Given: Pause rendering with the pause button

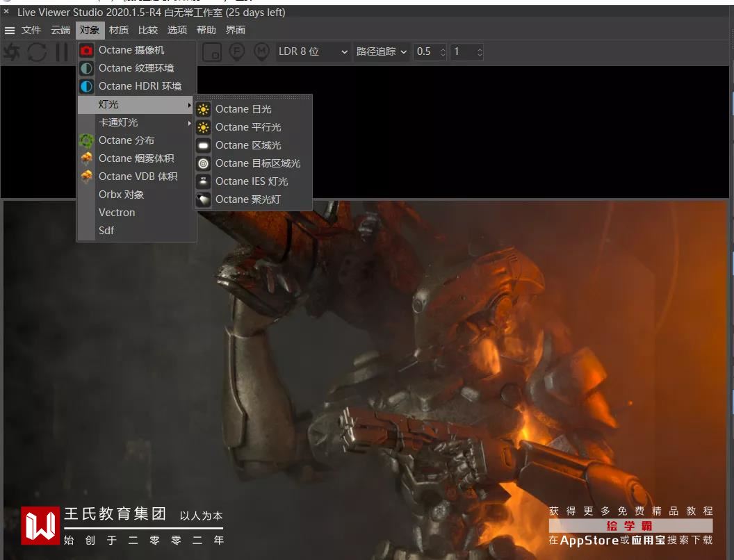Looking at the screenshot, I should pyautogui.click(x=62, y=51).
